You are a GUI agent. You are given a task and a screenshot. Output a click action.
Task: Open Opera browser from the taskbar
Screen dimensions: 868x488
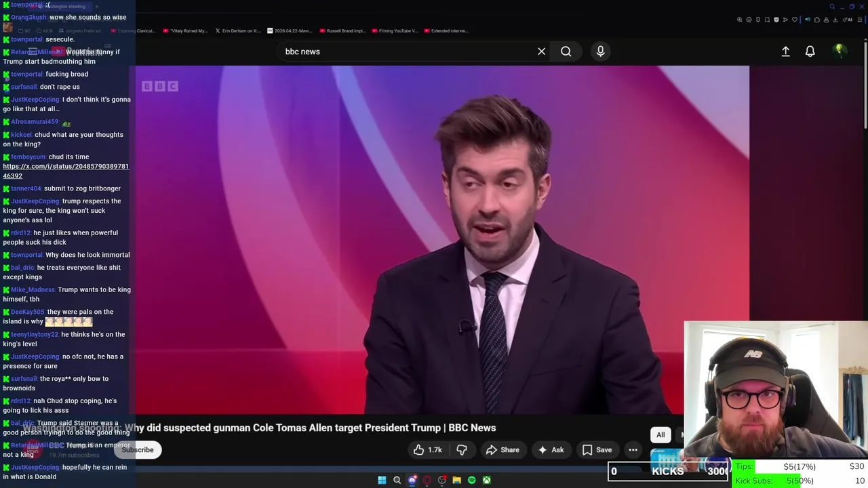[427, 480]
